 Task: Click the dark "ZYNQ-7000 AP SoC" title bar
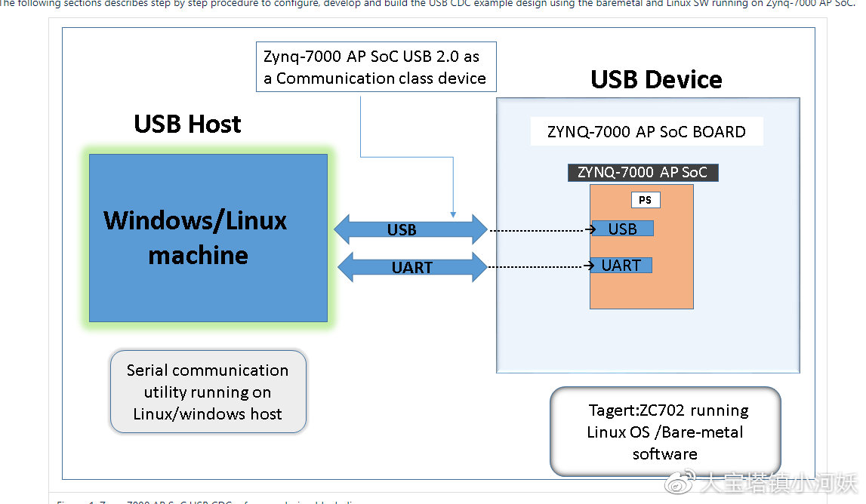tap(643, 173)
